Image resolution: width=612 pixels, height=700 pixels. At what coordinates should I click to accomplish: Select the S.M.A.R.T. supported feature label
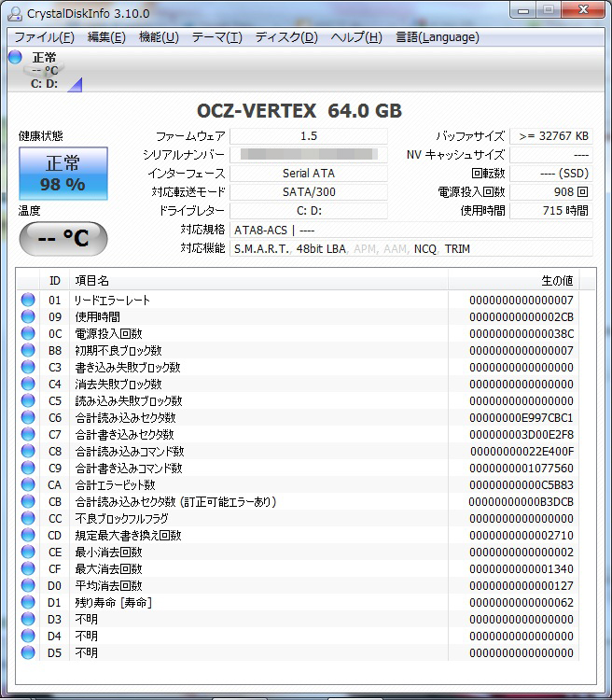[x=261, y=249]
